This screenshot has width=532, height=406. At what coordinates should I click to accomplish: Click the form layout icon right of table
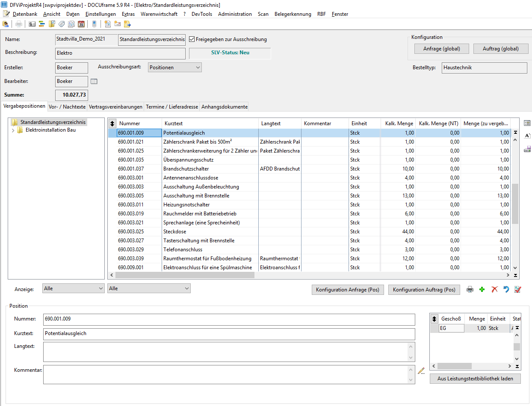pyautogui.click(x=527, y=124)
